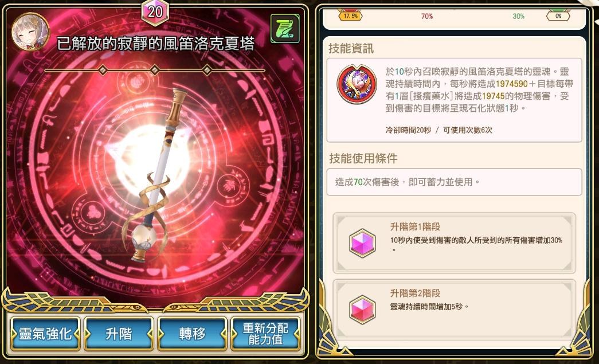Click the 轉移 button
The image size is (599, 364).
[192, 334]
